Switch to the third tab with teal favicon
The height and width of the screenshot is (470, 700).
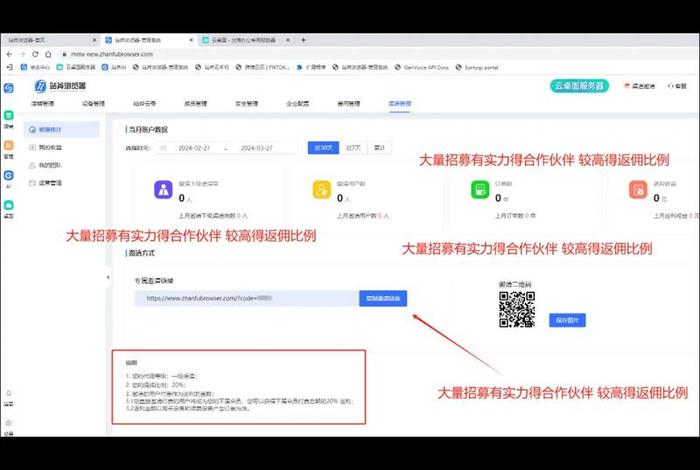click(x=246, y=40)
